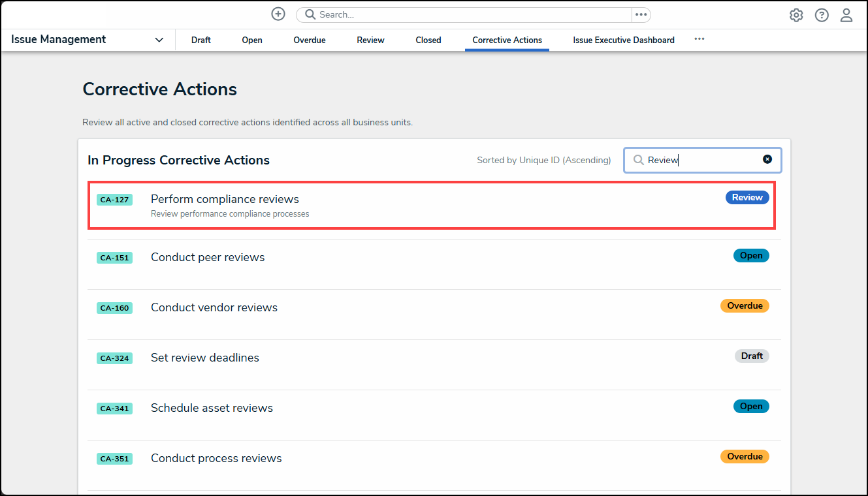Image resolution: width=868 pixels, height=496 pixels.
Task: Open the ellipsis menu beside the search bar
Action: pos(641,14)
